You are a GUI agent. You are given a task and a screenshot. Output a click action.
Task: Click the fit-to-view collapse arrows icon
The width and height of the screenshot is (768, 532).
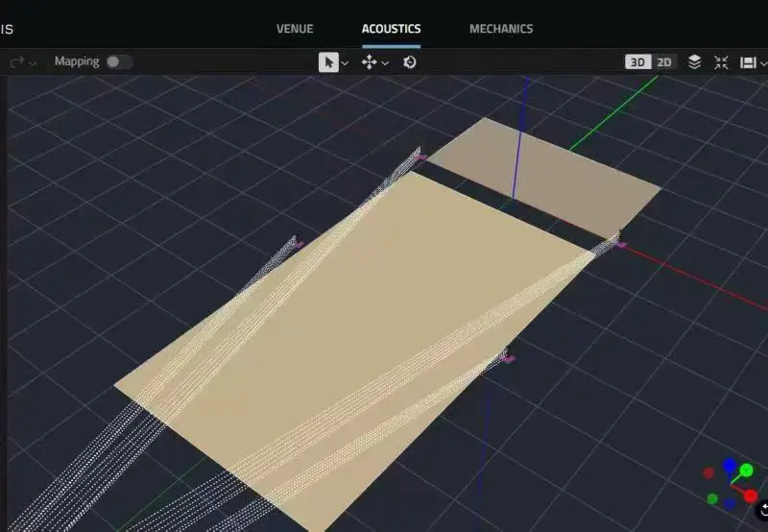[722, 62]
